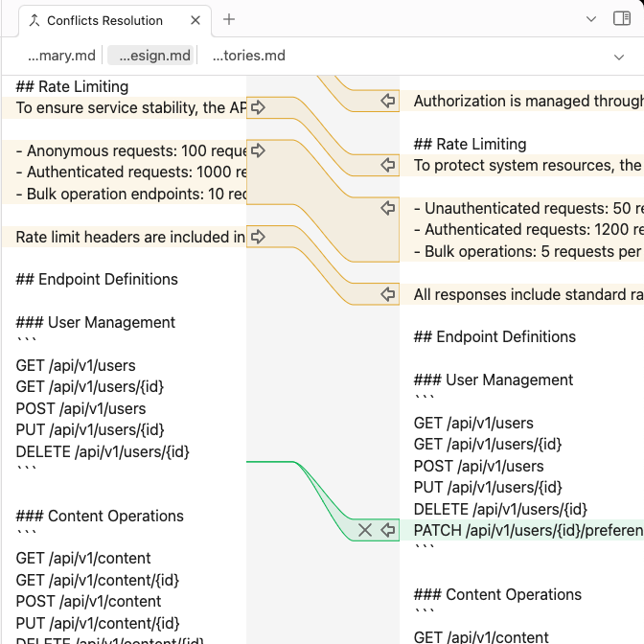Image resolution: width=644 pixels, height=644 pixels.
Task: Accept right 'All responses include' arrow
Action: click(x=388, y=294)
